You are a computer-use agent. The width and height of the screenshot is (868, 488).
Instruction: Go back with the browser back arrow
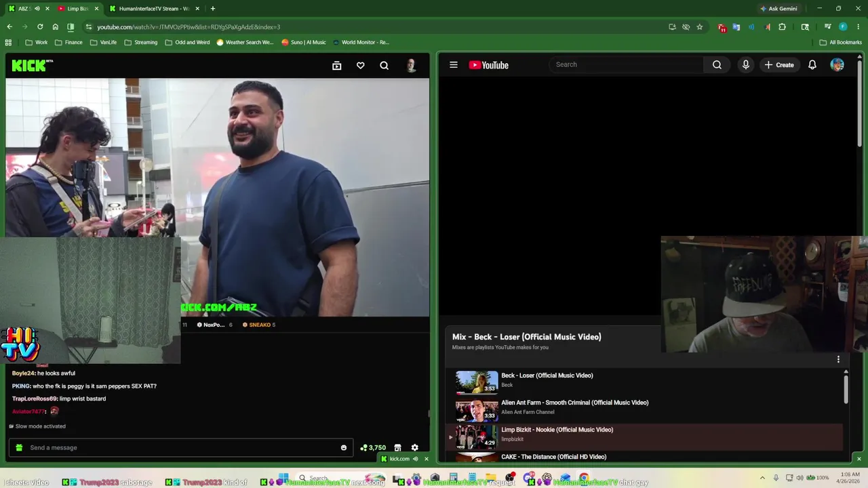point(9,27)
